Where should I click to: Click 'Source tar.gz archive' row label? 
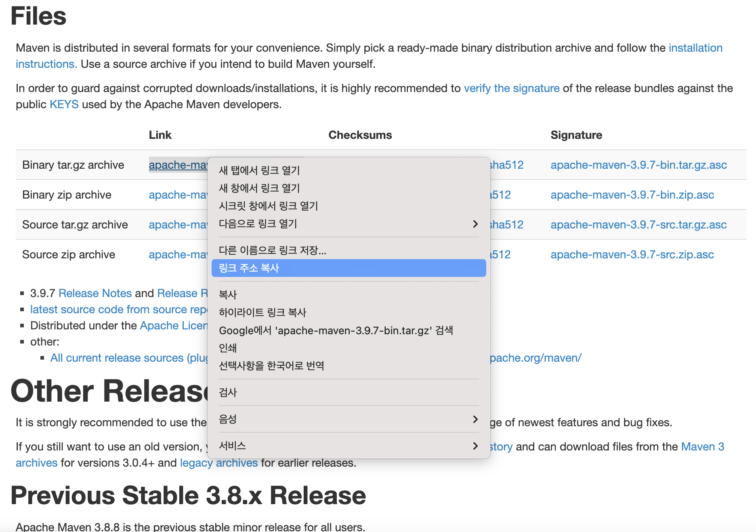(75, 224)
